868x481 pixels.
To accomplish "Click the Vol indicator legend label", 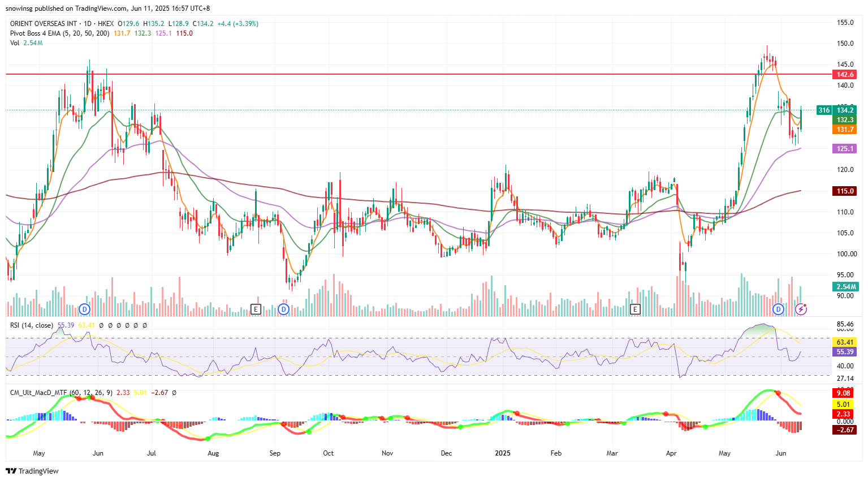I will click(15, 43).
